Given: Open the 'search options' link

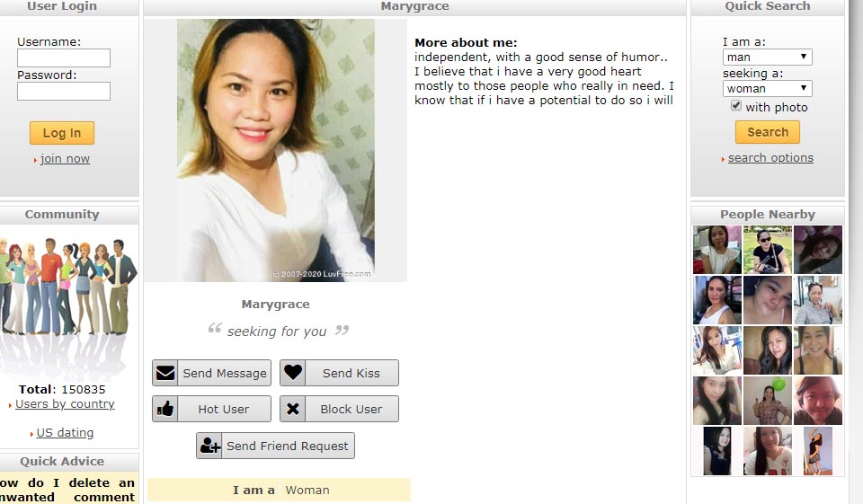Looking at the screenshot, I should (x=770, y=158).
